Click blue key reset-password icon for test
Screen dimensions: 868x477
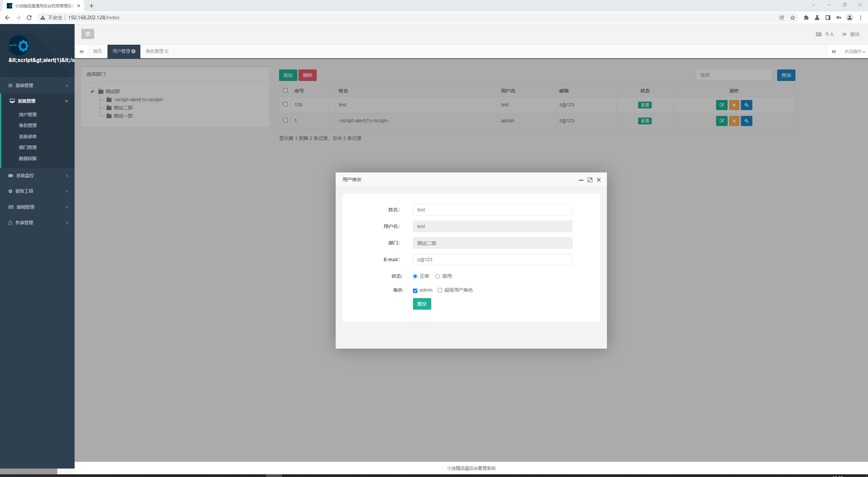[746, 105]
